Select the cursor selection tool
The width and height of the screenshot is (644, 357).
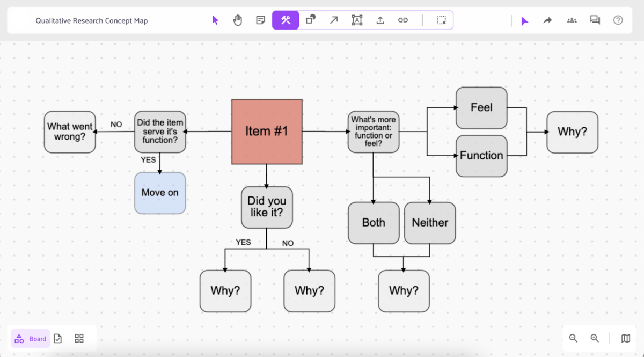[x=215, y=20]
